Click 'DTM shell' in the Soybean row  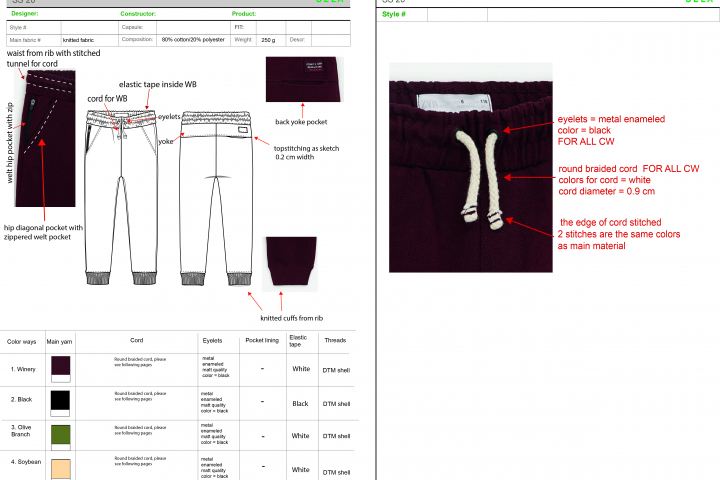click(x=336, y=472)
